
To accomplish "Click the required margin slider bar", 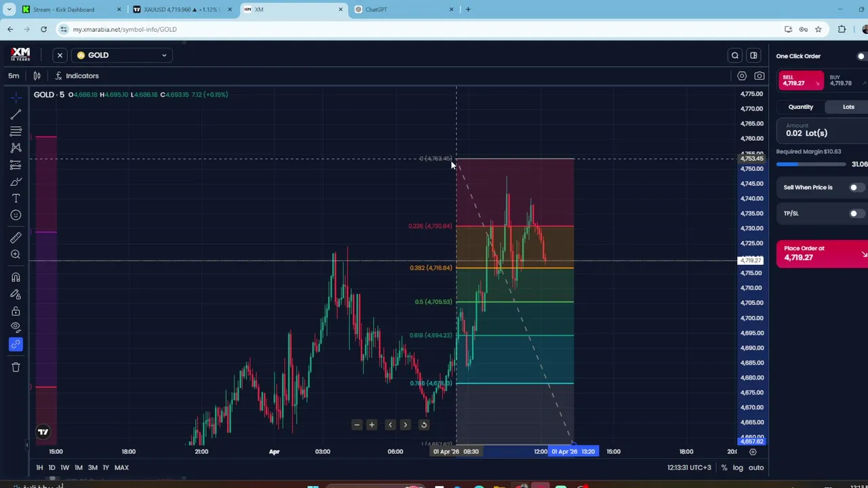I will (811, 164).
